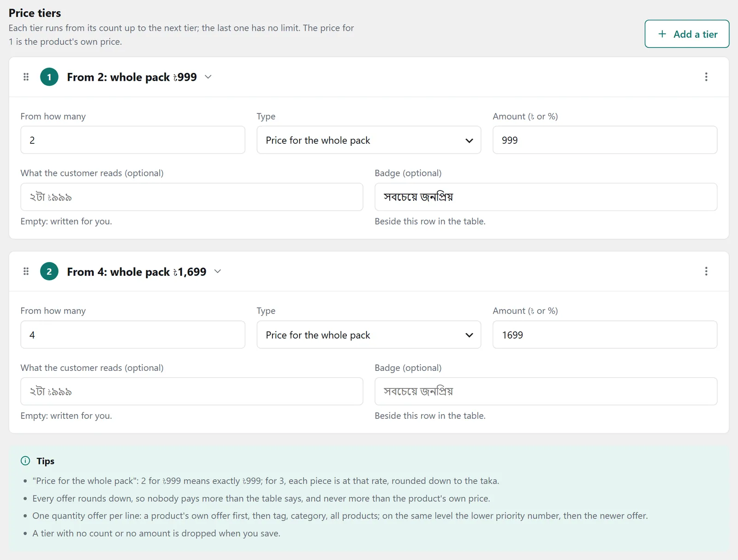Click the tip starting 'A tier with no count'
The width and height of the screenshot is (738, 560).
(x=156, y=533)
